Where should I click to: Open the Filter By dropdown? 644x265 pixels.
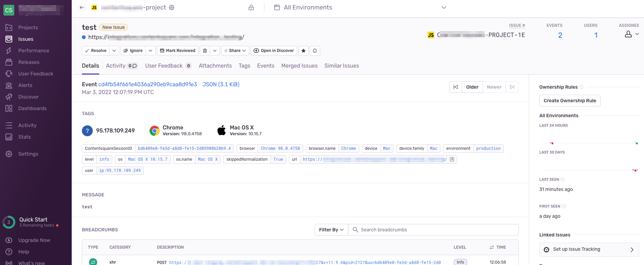[x=331, y=230]
